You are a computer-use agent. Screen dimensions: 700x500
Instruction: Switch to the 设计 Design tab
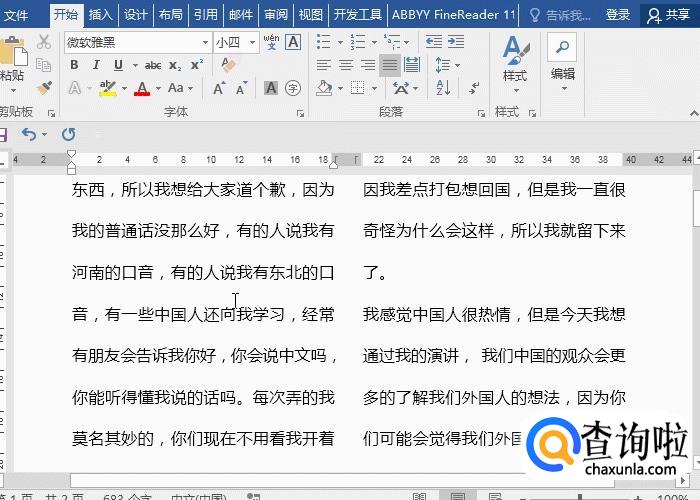135,15
